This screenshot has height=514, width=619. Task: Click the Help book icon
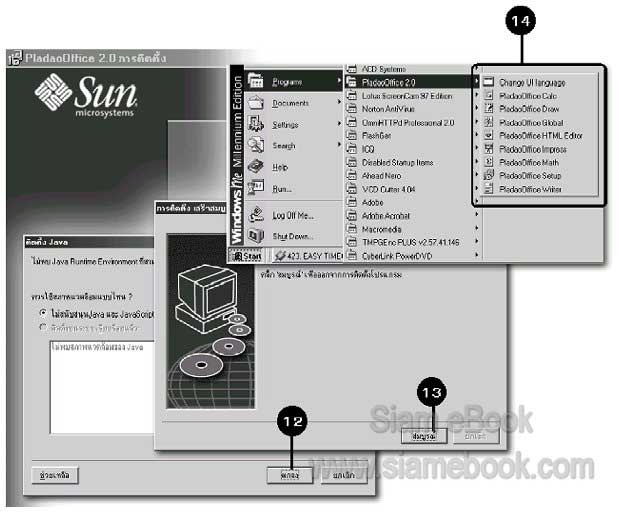[256, 166]
